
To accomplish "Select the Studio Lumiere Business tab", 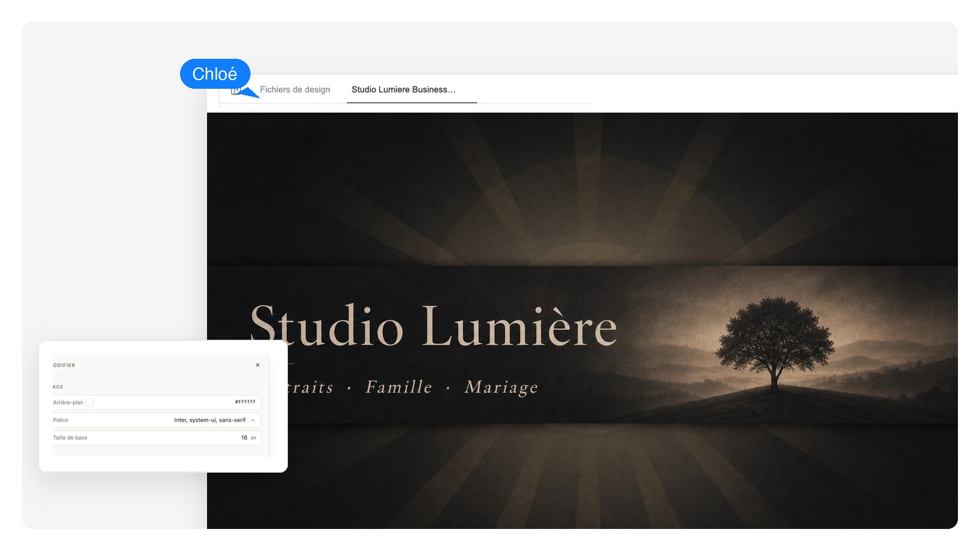I will (x=411, y=89).
